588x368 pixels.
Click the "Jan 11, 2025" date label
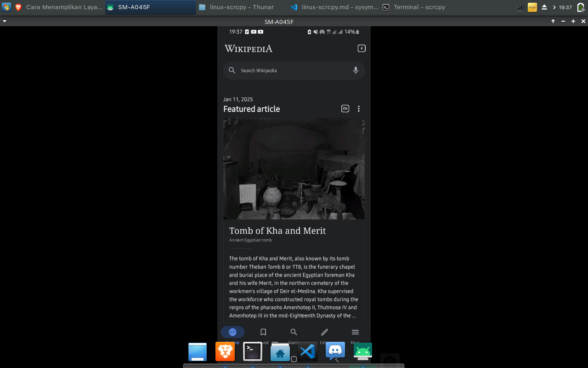click(x=238, y=99)
